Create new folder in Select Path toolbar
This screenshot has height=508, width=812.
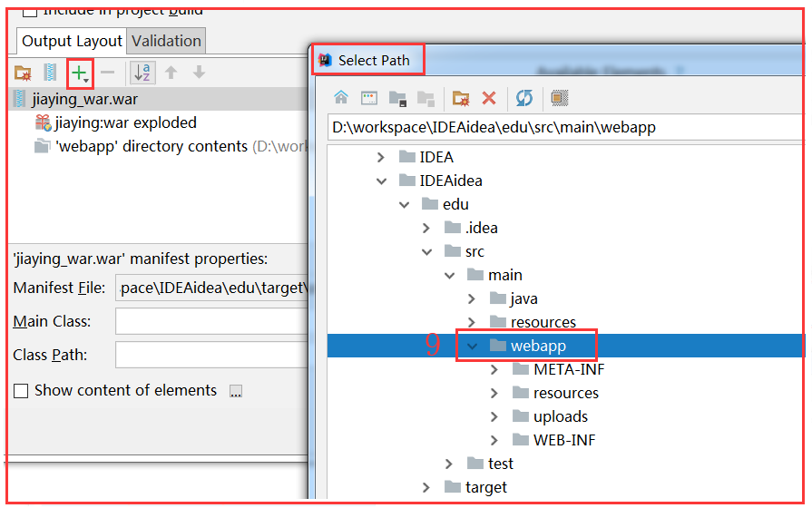pos(461,98)
